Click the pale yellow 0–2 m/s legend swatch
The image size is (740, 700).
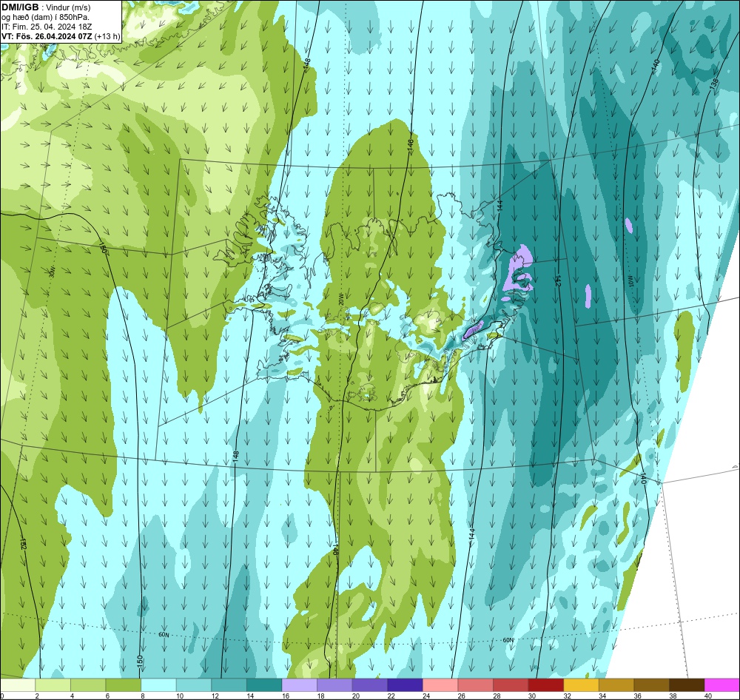pyautogui.click(x=18, y=685)
